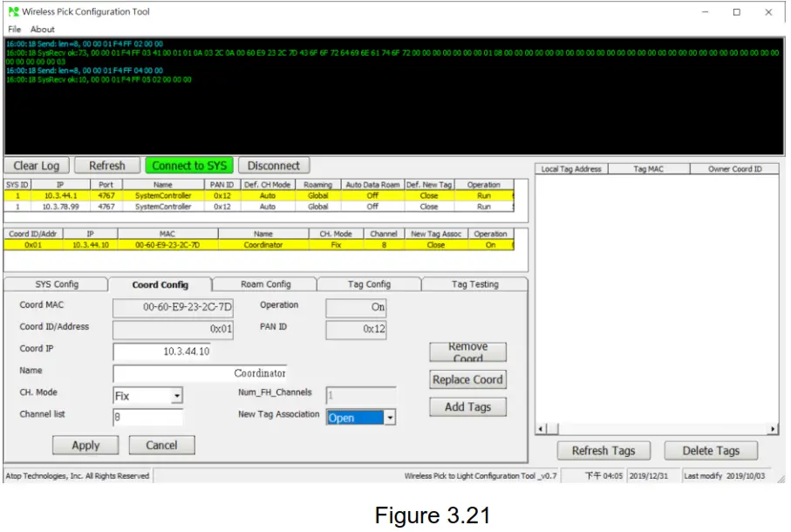Click the Refresh Tags button
This screenshot has width=791, height=532.
point(603,450)
